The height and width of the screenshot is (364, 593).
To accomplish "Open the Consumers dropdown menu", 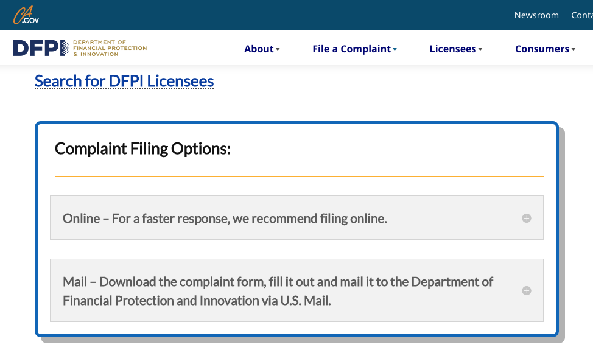I will pyautogui.click(x=545, y=49).
